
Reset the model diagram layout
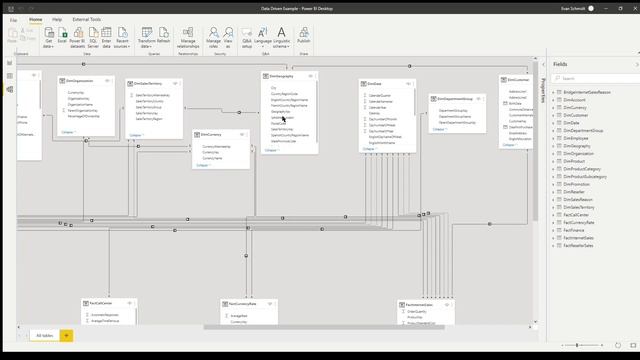(618, 345)
